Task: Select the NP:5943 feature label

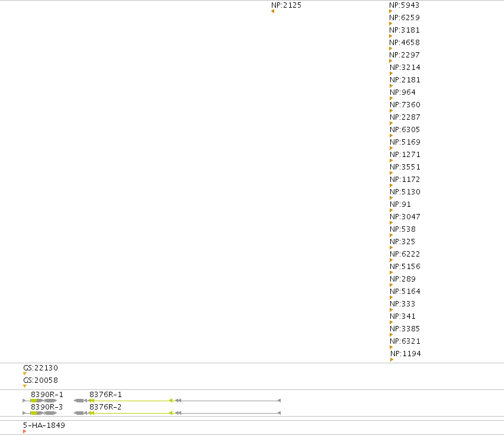Action: pos(404,5)
